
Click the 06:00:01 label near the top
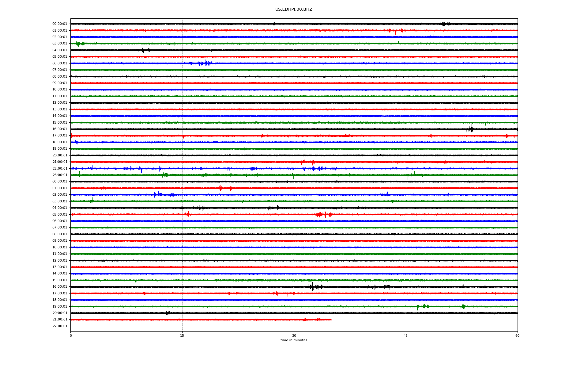60,63
